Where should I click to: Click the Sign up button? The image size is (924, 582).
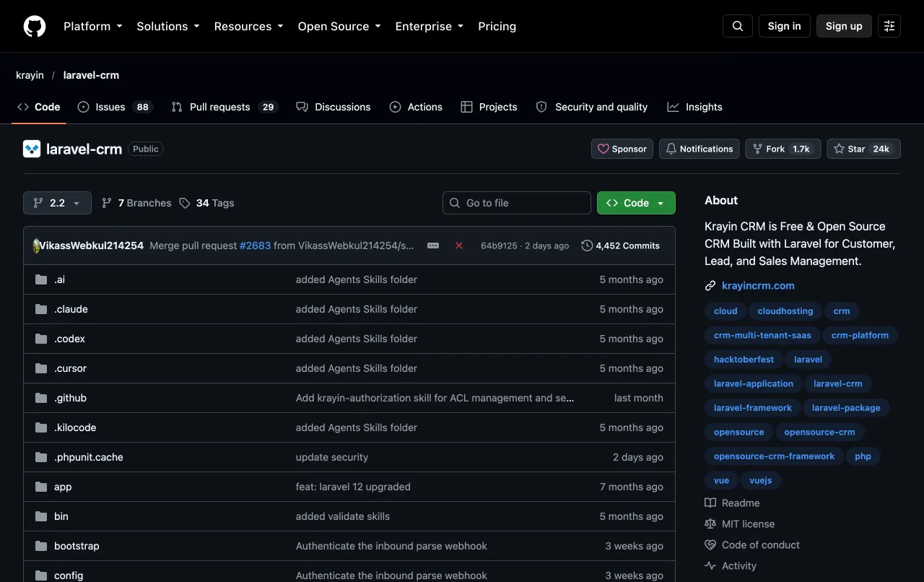(x=844, y=26)
